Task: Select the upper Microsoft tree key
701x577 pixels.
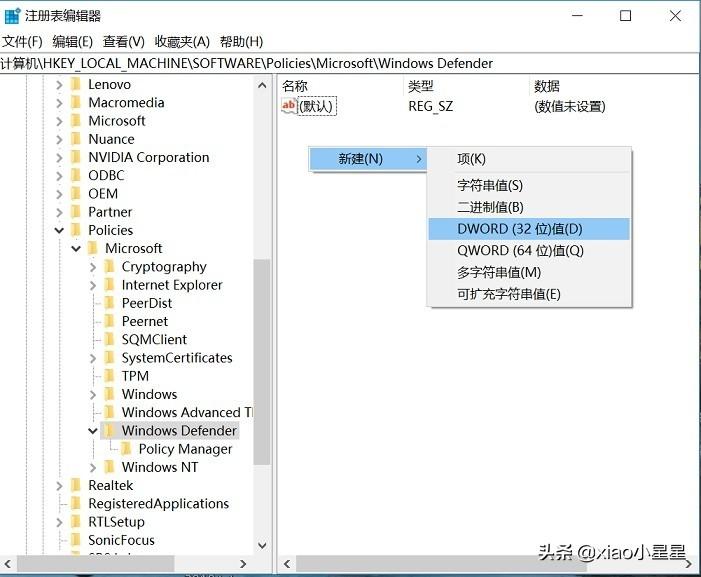Action: (x=117, y=121)
